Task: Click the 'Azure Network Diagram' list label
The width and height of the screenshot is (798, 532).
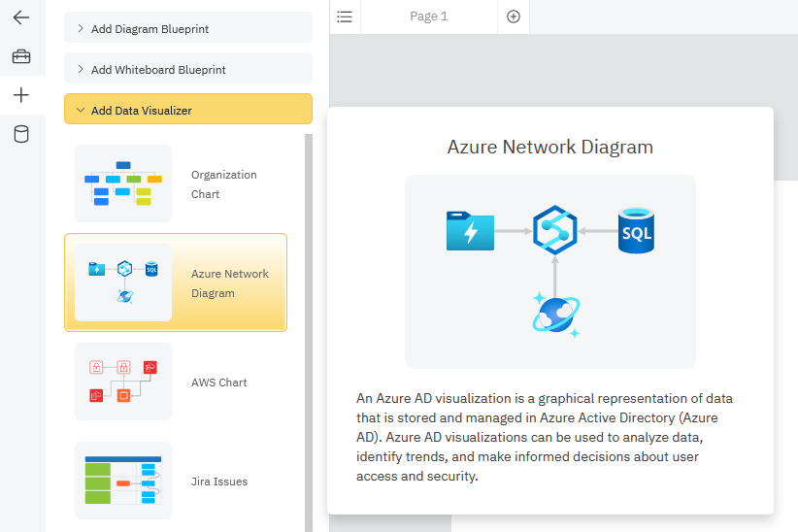Action: coord(230,283)
